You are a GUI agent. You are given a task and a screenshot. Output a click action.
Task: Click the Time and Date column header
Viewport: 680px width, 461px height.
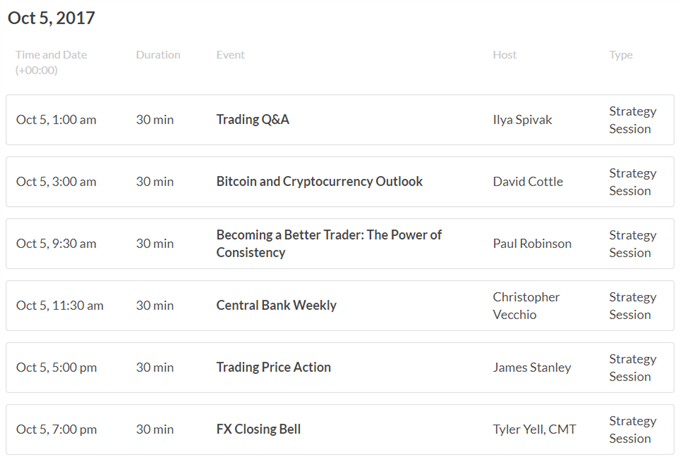coord(51,62)
